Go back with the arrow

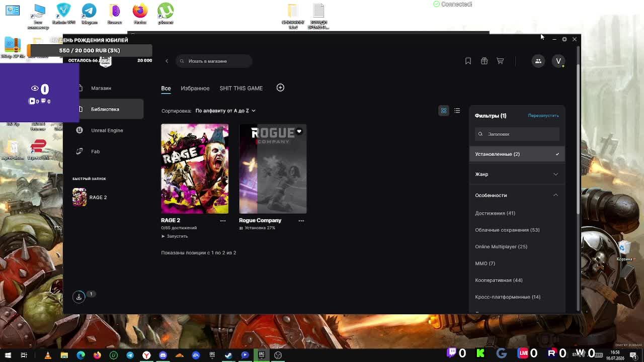tap(167, 61)
